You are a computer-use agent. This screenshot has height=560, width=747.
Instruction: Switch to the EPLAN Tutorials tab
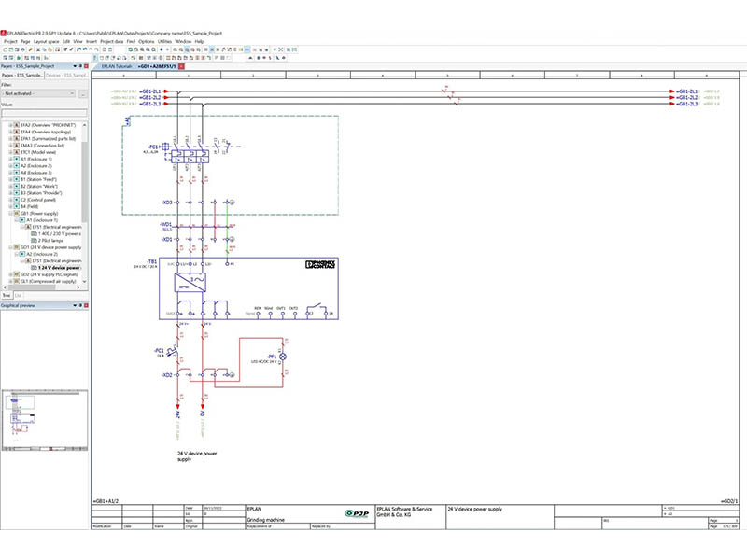(116, 66)
